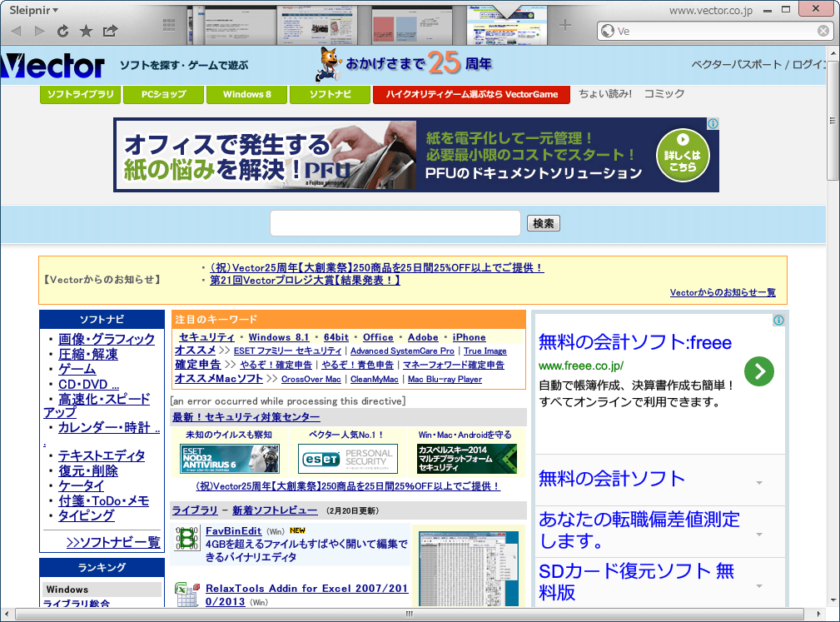
Task: Expand the あなたの転職偏差値測定 ad chevron
Action: (759, 534)
